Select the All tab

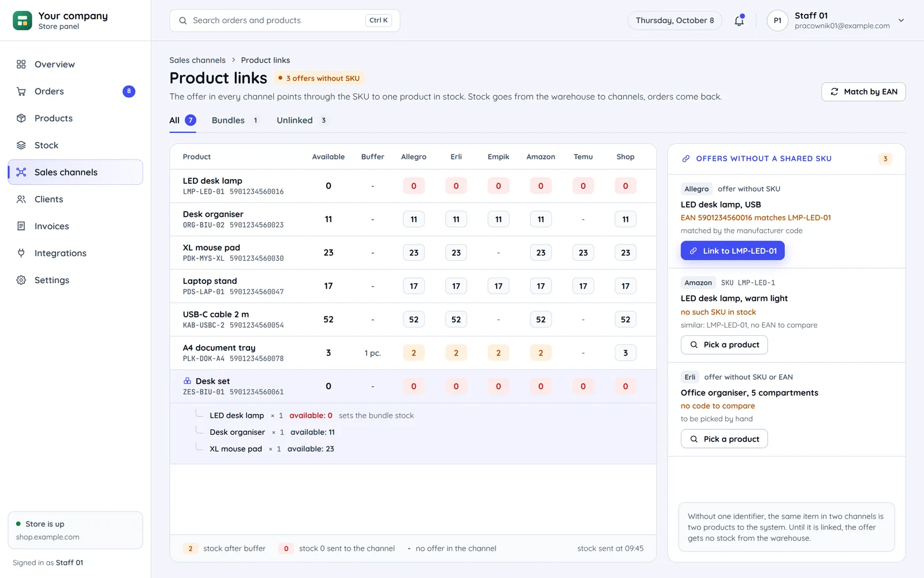182,120
